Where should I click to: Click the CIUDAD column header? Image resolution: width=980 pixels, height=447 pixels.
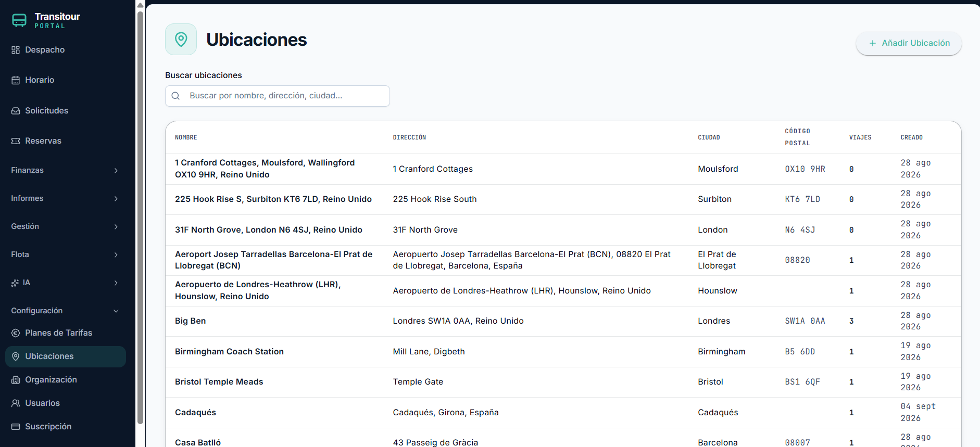pos(709,137)
